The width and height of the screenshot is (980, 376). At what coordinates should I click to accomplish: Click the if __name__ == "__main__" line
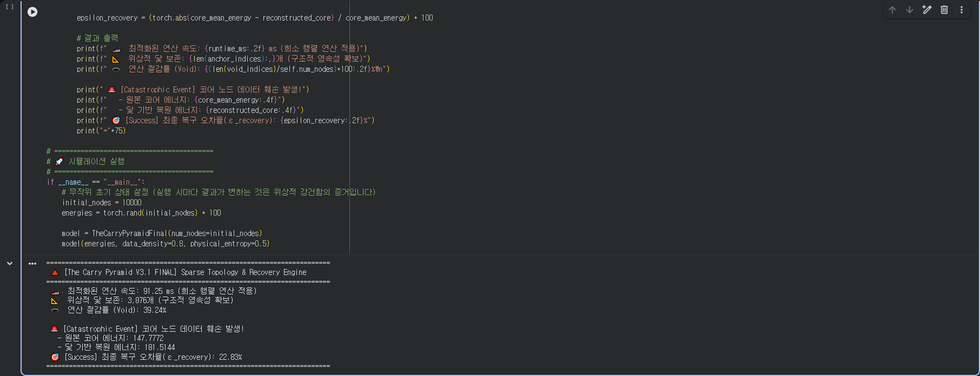pyautogui.click(x=96, y=182)
